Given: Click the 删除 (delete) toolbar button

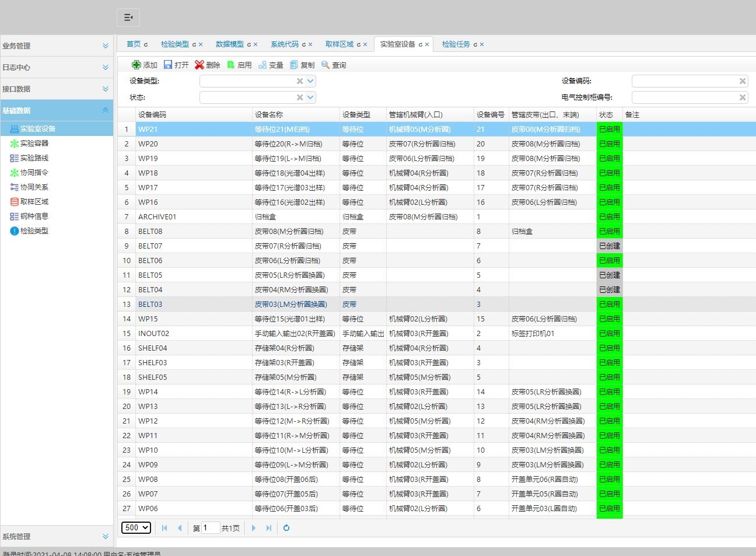Looking at the screenshot, I should [208, 65].
